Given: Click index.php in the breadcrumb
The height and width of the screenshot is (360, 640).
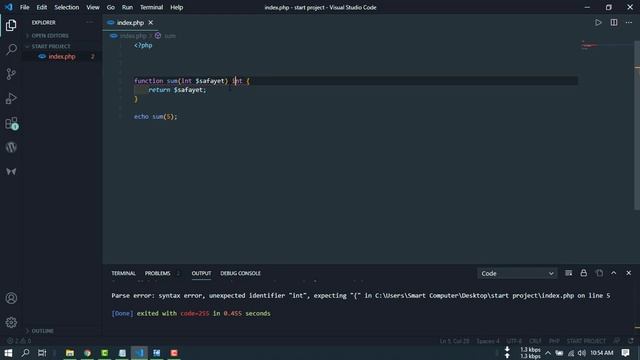Looking at the screenshot, I should [x=133, y=36].
